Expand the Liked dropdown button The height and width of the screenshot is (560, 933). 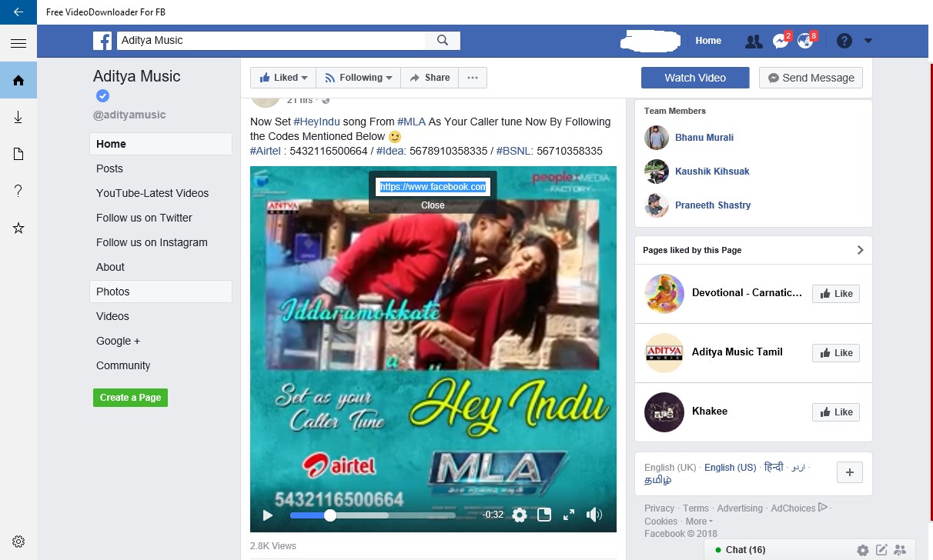pyautogui.click(x=283, y=78)
